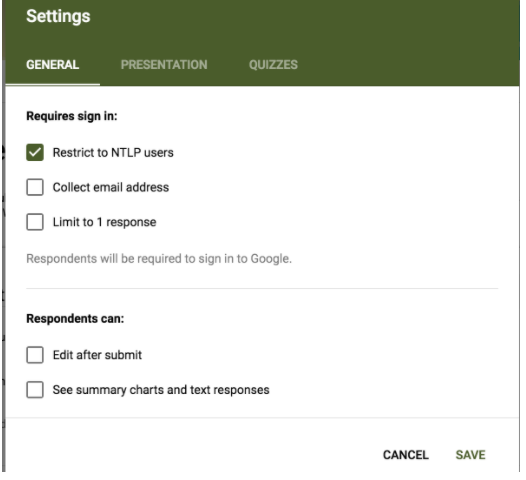526x480 pixels.
Task: Enable See summary charts checkbox
Action: click(35, 390)
